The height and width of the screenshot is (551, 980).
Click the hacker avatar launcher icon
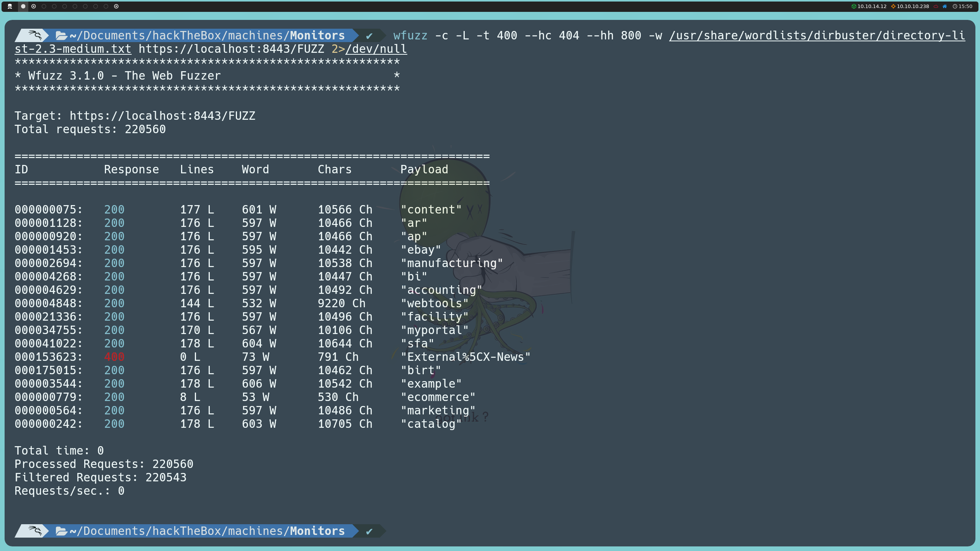[10, 6]
